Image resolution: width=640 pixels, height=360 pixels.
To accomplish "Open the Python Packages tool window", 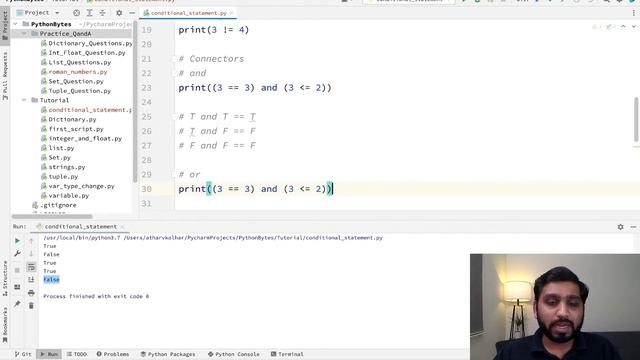I will 168,354.
